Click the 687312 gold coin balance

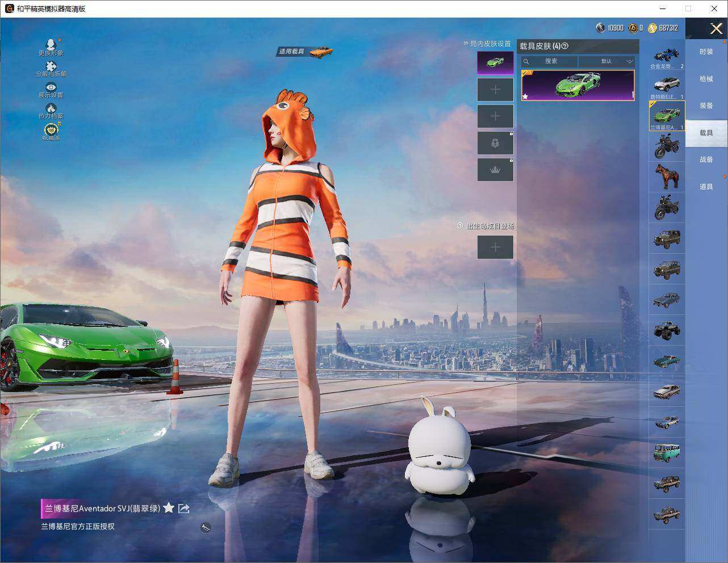[x=663, y=28]
